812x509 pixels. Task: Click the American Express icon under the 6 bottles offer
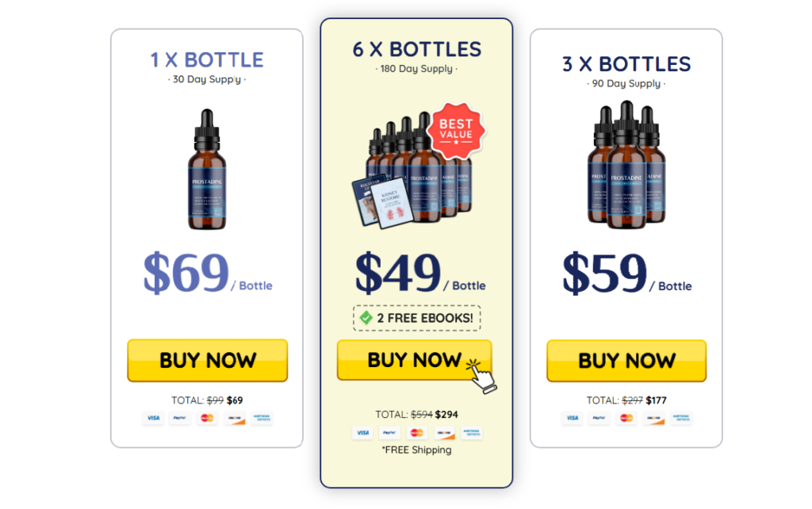click(x=471, y=433)
